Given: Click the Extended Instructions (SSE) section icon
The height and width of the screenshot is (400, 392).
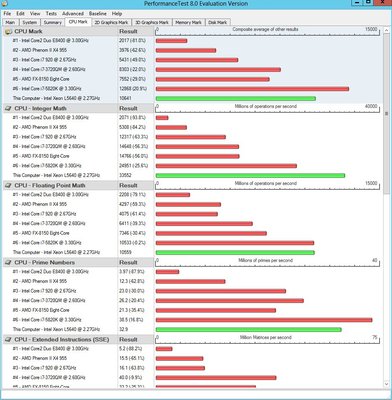Looking at the screenshot, I should 8,339.
